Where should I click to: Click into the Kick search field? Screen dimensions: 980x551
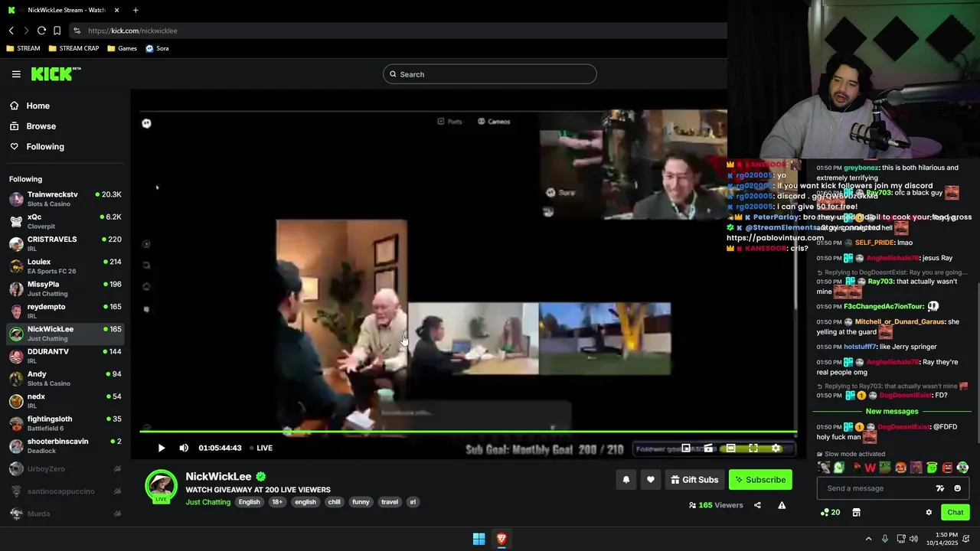click(x=490, y=74)
